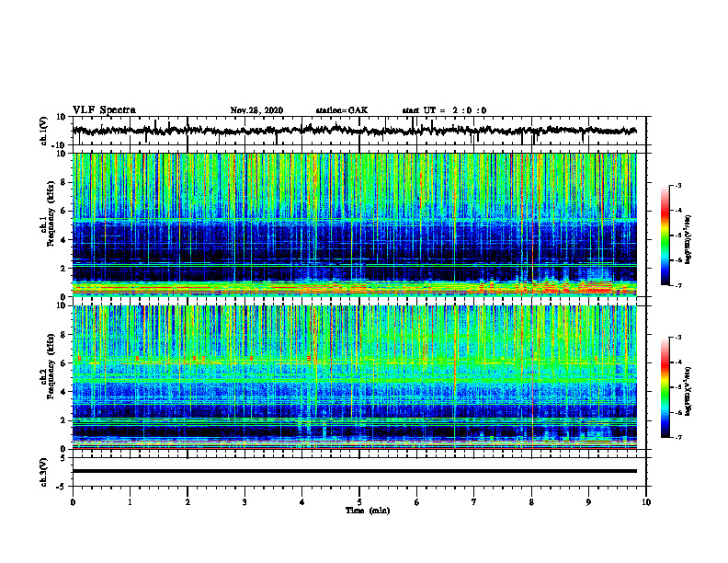Click the "VLF Spectra" plot title
Screen dimensions: 728x563
[104, 110]
